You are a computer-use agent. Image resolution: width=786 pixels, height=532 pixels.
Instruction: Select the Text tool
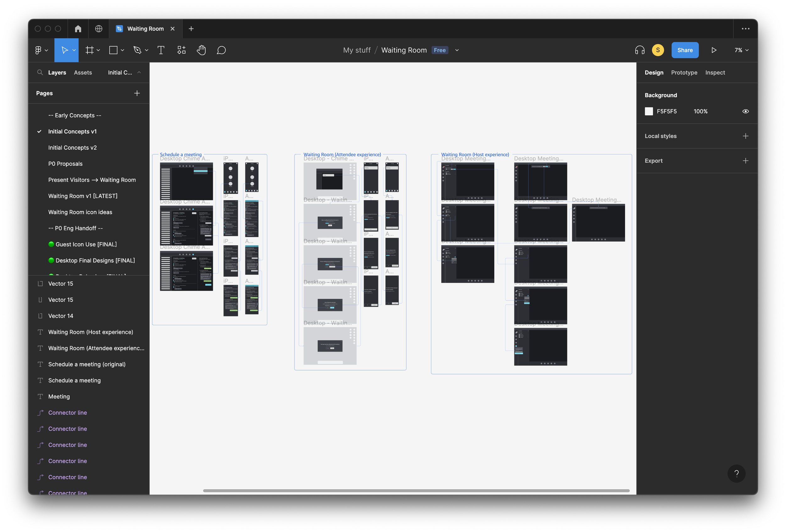coord(161,50)
